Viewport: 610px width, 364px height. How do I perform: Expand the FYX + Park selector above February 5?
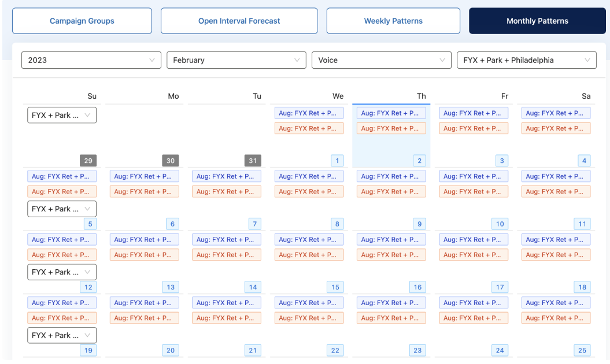(x=61, y=209)
